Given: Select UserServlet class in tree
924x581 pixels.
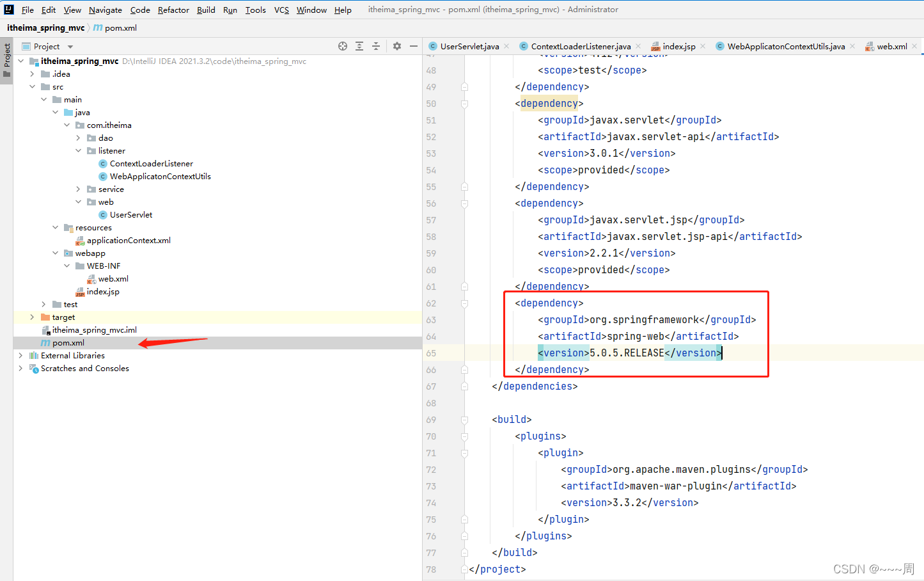Looking at the screenshot, I should 130,214.
